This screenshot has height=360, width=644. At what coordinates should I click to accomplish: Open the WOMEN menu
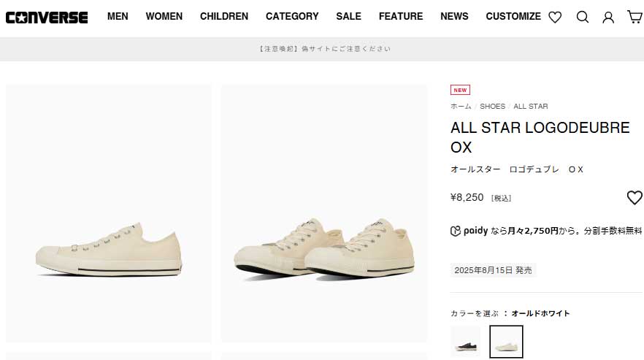[x=164, y=16]
